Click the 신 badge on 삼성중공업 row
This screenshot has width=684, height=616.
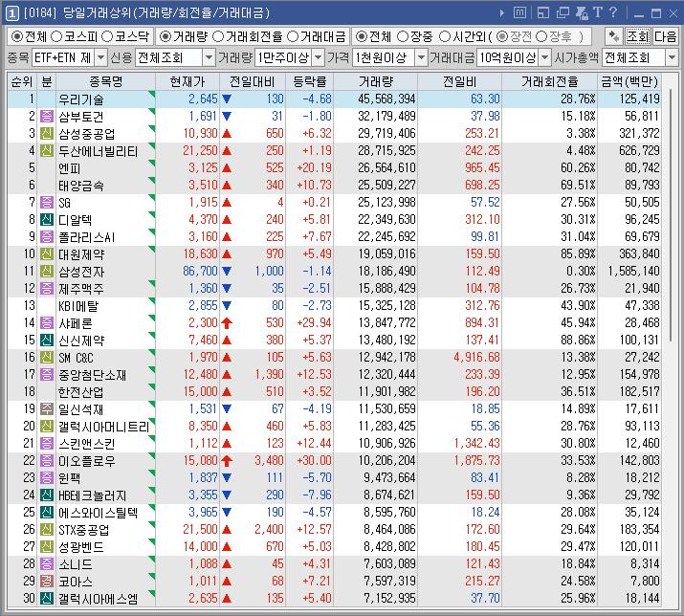tap(47, 134)
